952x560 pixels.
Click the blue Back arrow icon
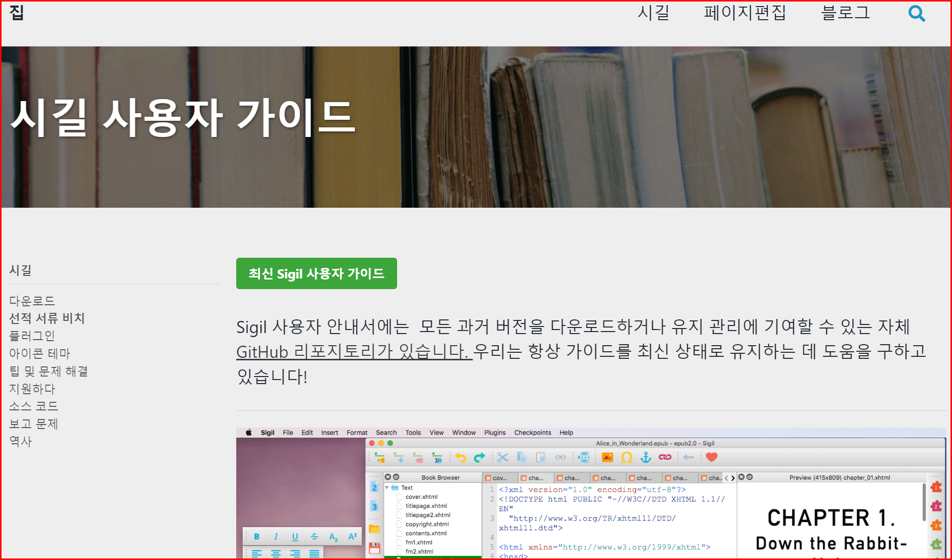(x=688, y=457)
